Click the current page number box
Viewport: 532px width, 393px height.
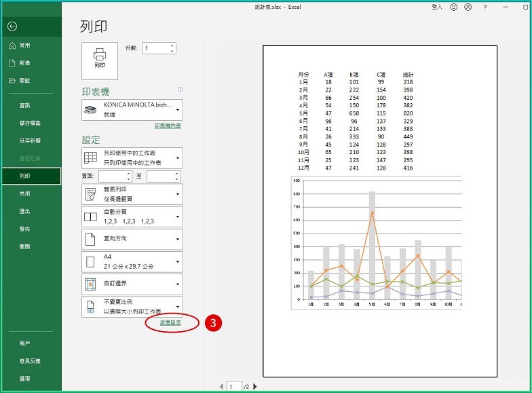pyautogui.click(x=234, y=387)
